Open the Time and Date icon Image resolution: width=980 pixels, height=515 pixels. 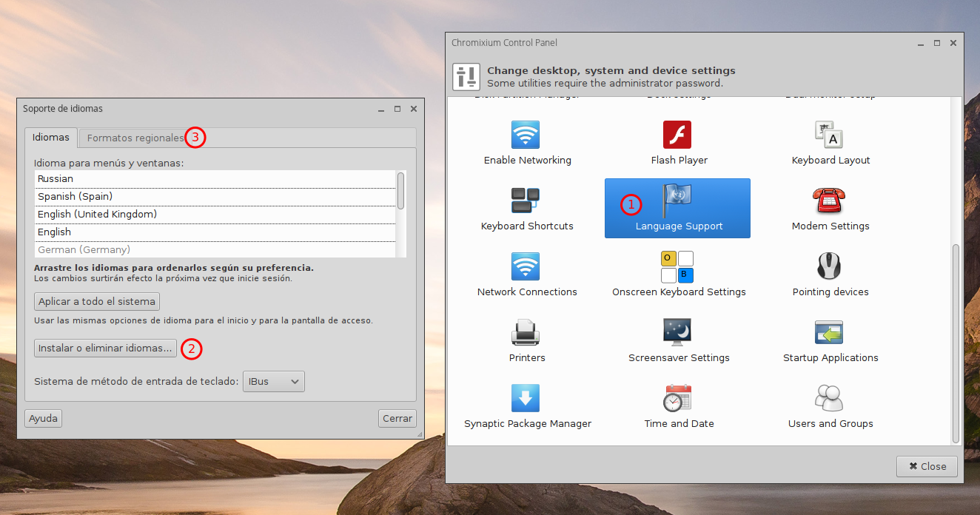677,399
